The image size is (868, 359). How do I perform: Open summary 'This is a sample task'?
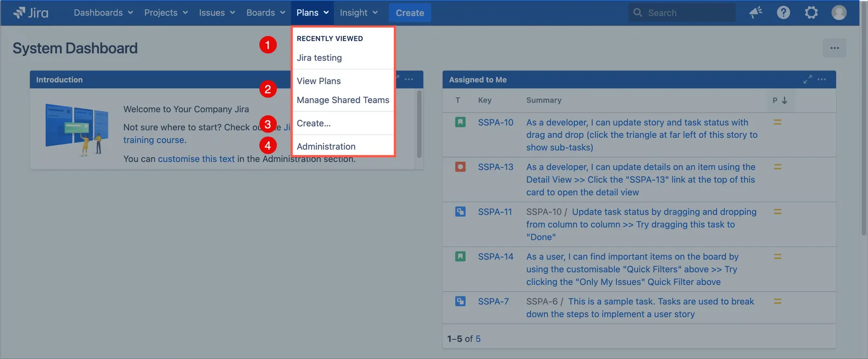click(x=640, y=308)
